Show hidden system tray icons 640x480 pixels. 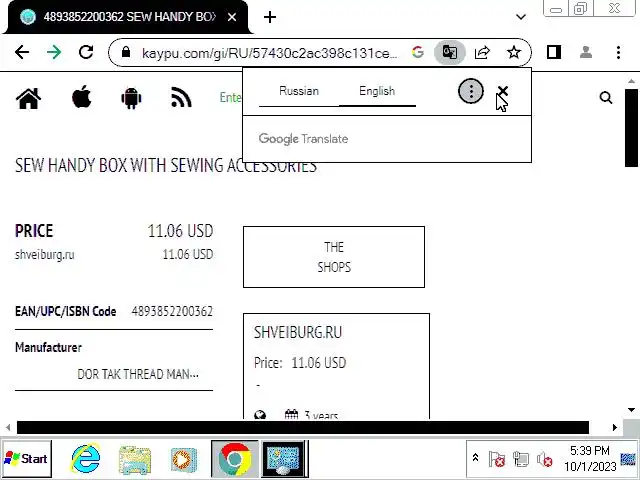point(476,458)
